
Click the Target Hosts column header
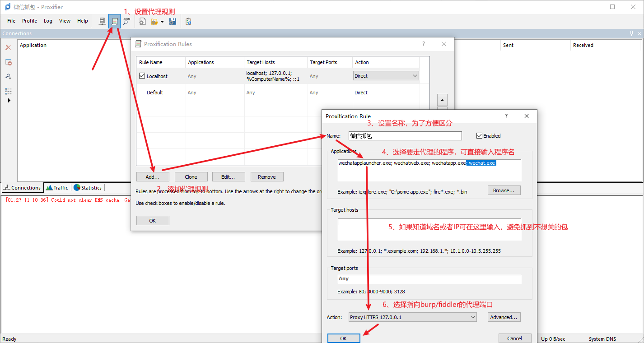[275, 62]
